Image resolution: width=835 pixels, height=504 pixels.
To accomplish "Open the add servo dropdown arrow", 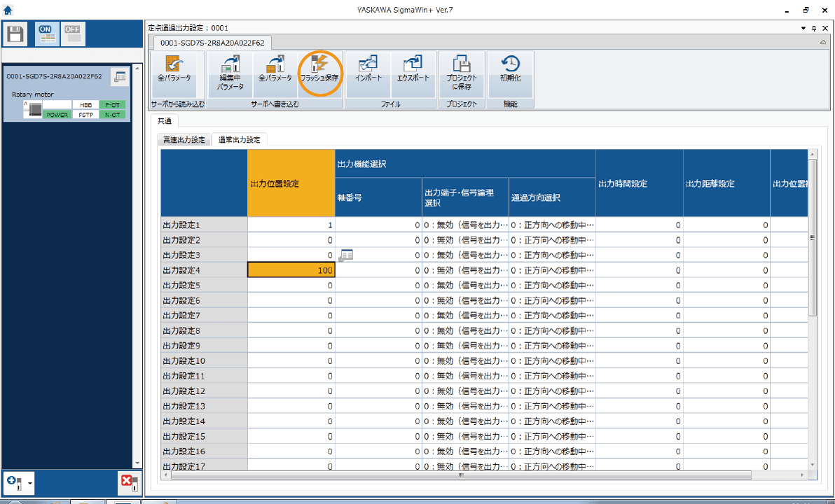I will tap(30, 484).
